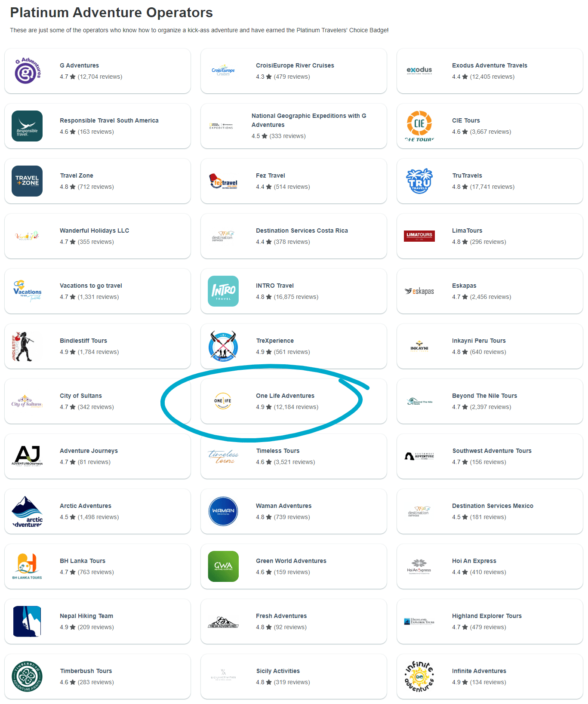This screenshot has width=588, height=704.
Task: Open the Responsible Travel logo icon
Action: (27, 126)
